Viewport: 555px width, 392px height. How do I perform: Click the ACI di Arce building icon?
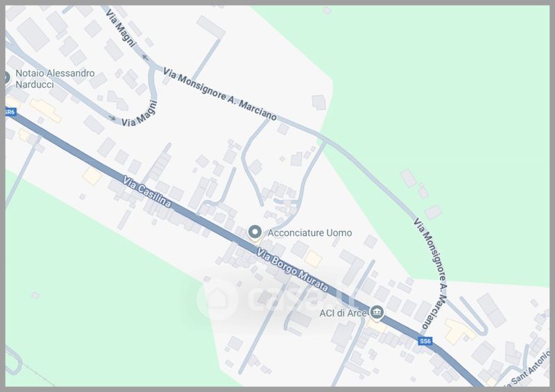(377, 314)
